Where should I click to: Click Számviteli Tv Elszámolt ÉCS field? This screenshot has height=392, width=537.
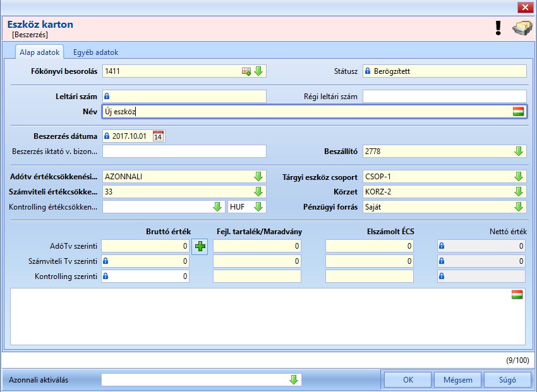tap(370, 261)
